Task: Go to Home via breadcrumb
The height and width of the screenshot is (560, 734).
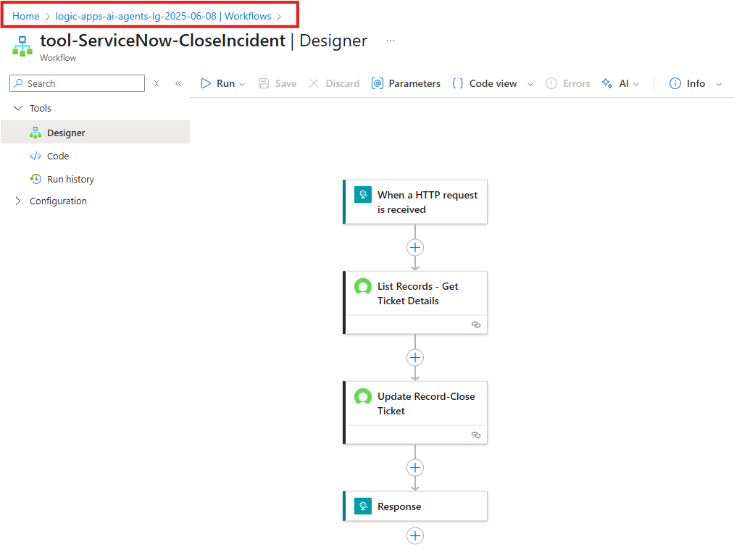Action: point(26,16)
